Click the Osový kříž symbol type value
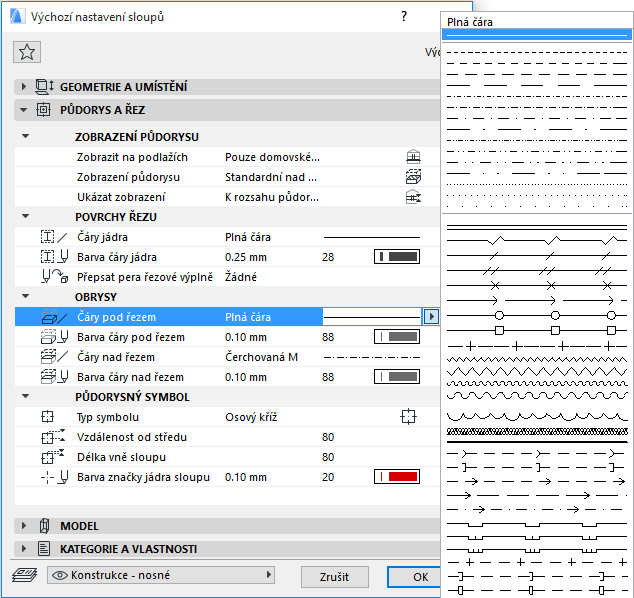The height and width of the screenshot is (598, 634). [x=251, y=417]
